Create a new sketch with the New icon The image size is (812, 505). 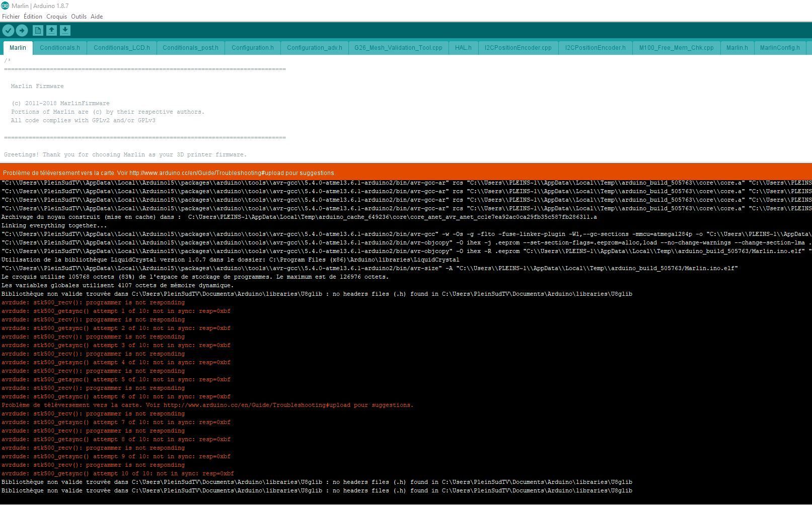[x=38, y=31]
